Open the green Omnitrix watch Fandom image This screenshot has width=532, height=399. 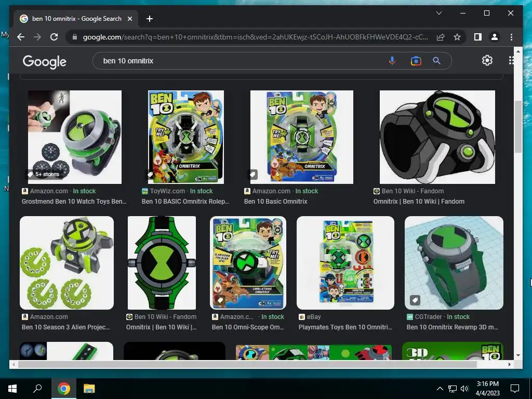(x=162, y=262)
